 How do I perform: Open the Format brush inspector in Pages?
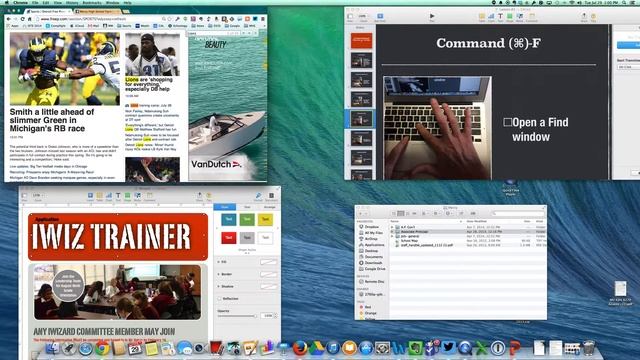click(258, 196)
